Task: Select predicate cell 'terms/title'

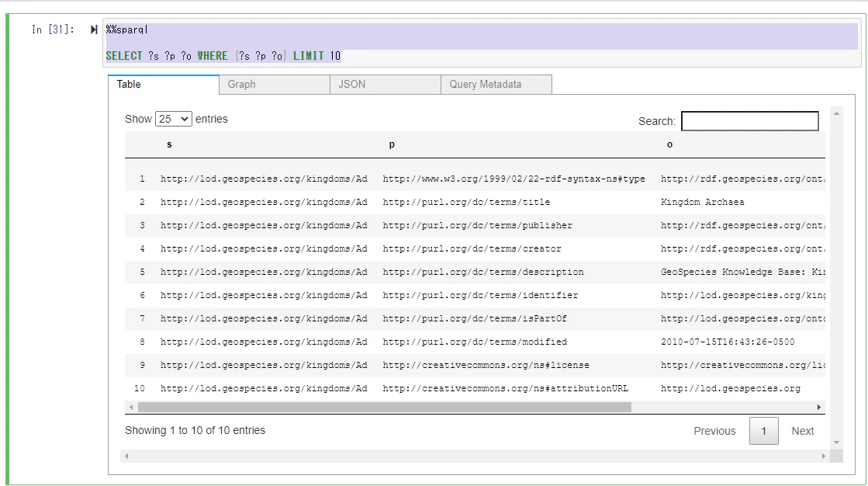Action: (466, 203)
